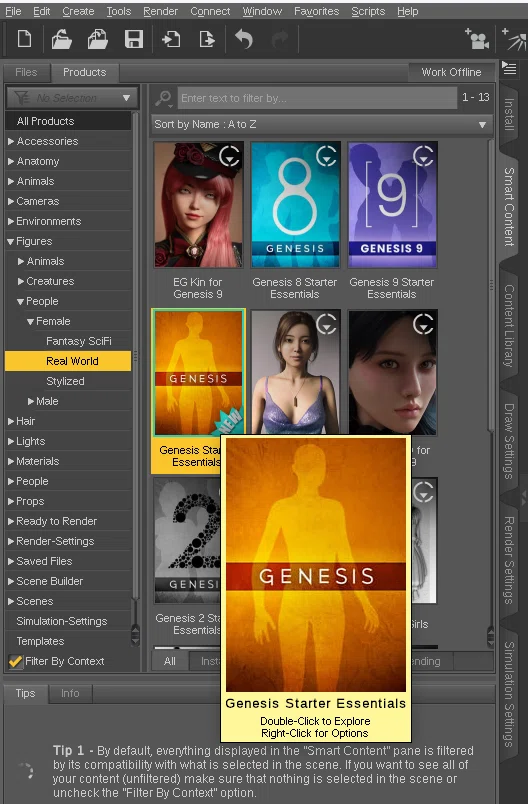Collapse the People subcategory under Figures

tap(21, 301)
